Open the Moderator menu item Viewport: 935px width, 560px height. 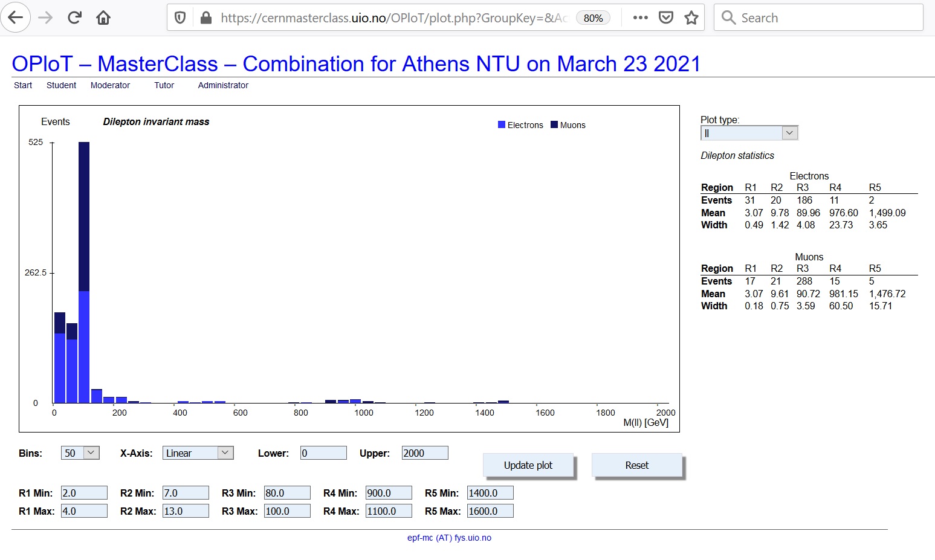click(110, 85)
